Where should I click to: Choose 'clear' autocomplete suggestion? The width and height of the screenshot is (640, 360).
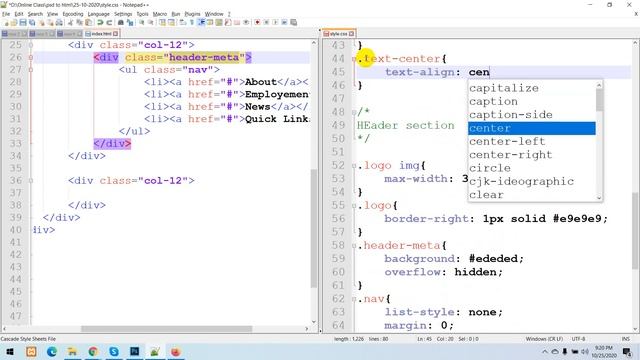[x=532, y=195]
